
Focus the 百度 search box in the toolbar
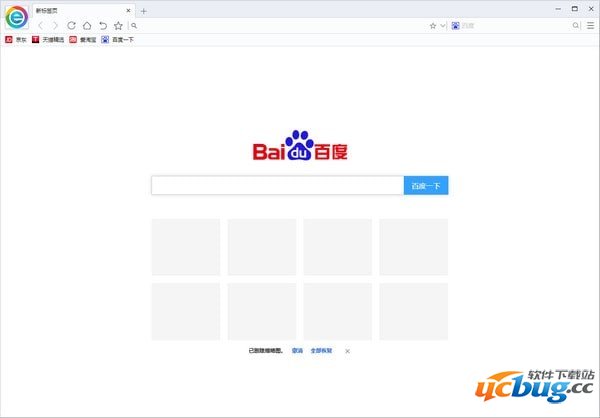tap(516, 26)
